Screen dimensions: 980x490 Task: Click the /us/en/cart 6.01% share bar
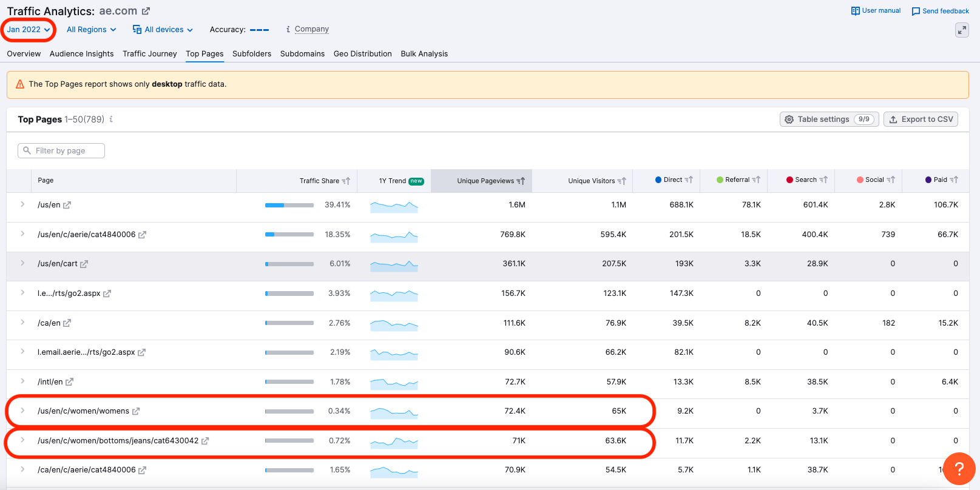tap(289, 264)
